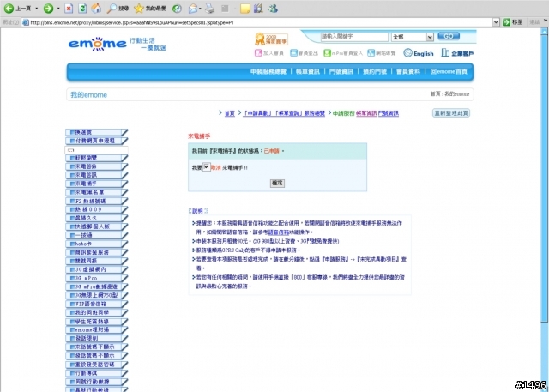Click the page icon beside the URL
The image size is (549, 392).
[x=25, y=22]
